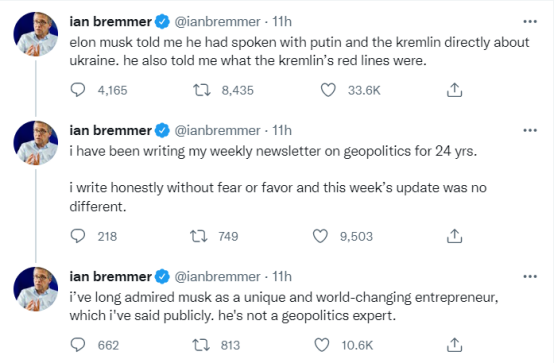This screenshot has height=364, width=554.
Task: Open reply icon on the Putin tweet
Action: pos(78,90)
